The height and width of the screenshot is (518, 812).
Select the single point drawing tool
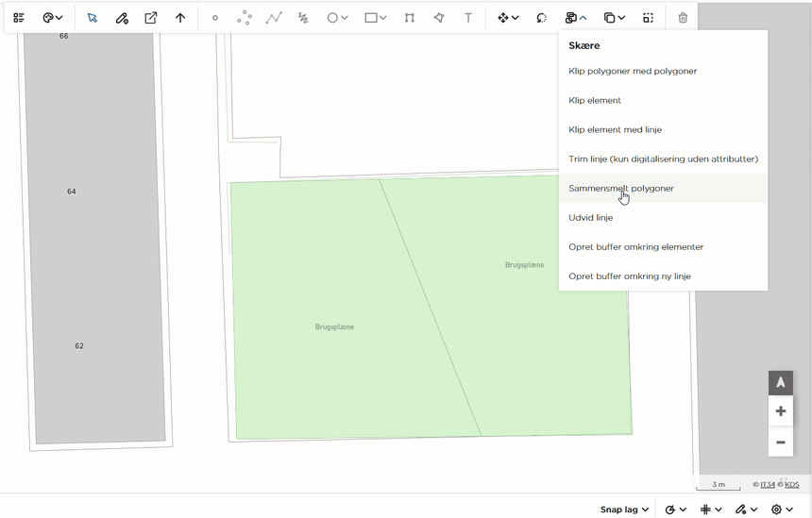pos(215,18)
